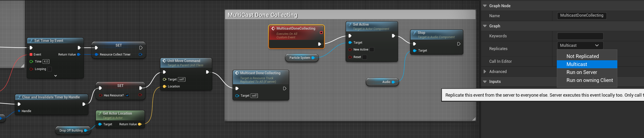644x138 pixels.
Task: Click the Time value box on timer node
Action: coord(46,62)
